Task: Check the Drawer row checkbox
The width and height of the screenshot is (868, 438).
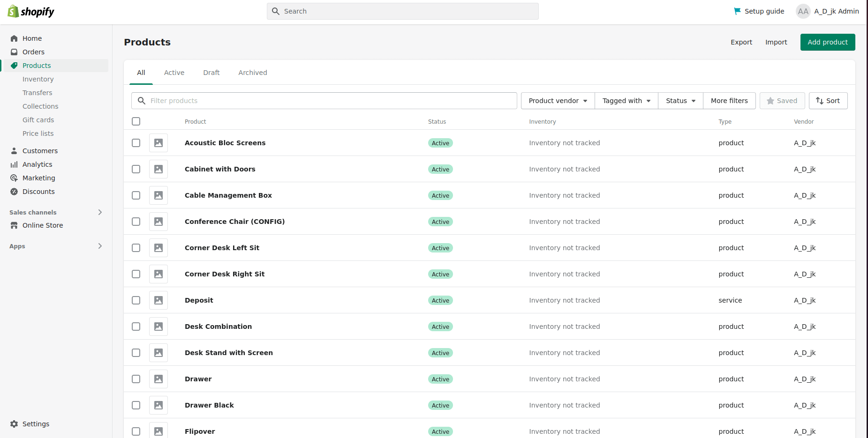Action: tap(136, 379)
